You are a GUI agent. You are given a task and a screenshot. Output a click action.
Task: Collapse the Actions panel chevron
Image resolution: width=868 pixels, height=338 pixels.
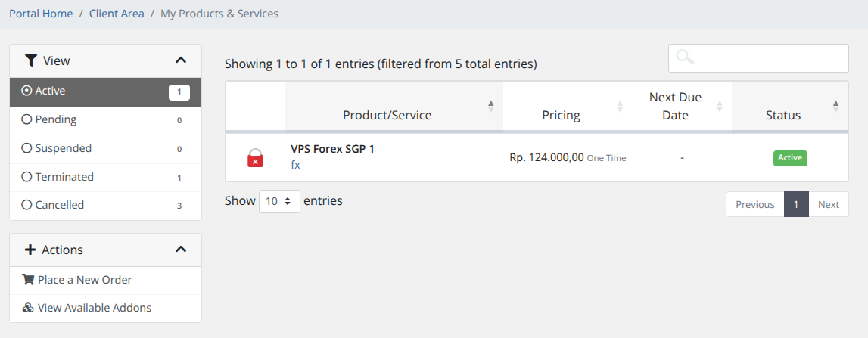coord(180,250)
